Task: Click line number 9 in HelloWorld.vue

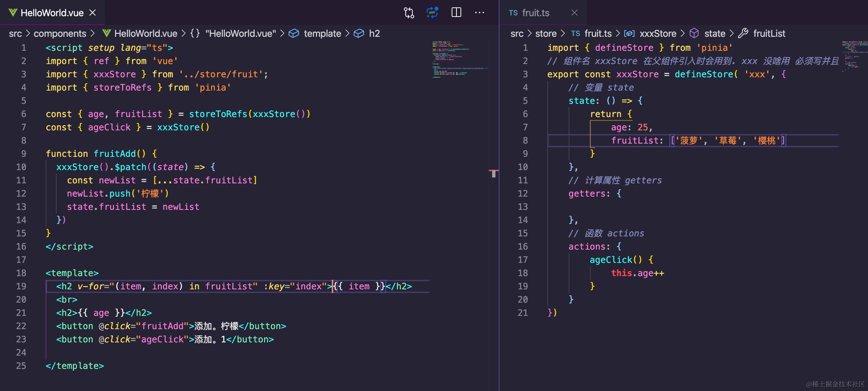Action: [x=24, y=154]
